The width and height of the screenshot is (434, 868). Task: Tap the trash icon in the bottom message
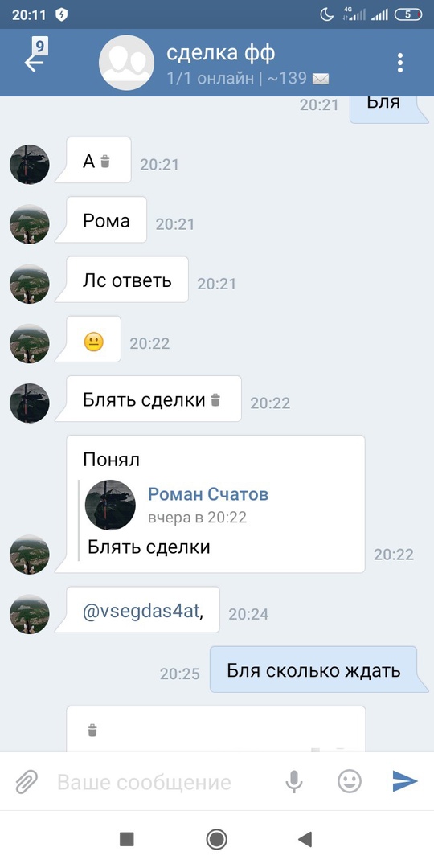point(92,731)
